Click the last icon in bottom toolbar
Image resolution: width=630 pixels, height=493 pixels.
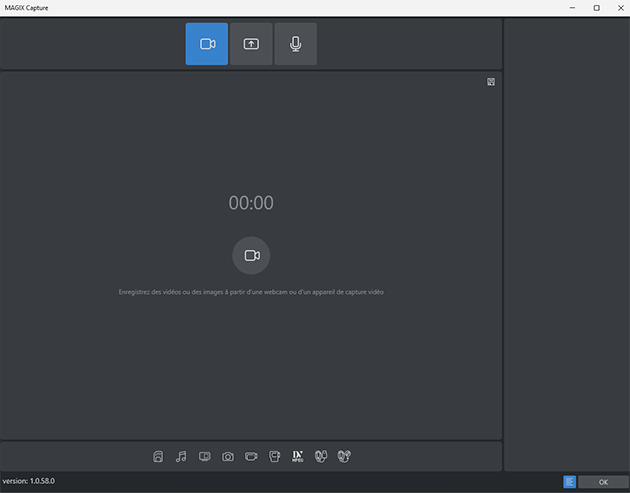[344, 456]
